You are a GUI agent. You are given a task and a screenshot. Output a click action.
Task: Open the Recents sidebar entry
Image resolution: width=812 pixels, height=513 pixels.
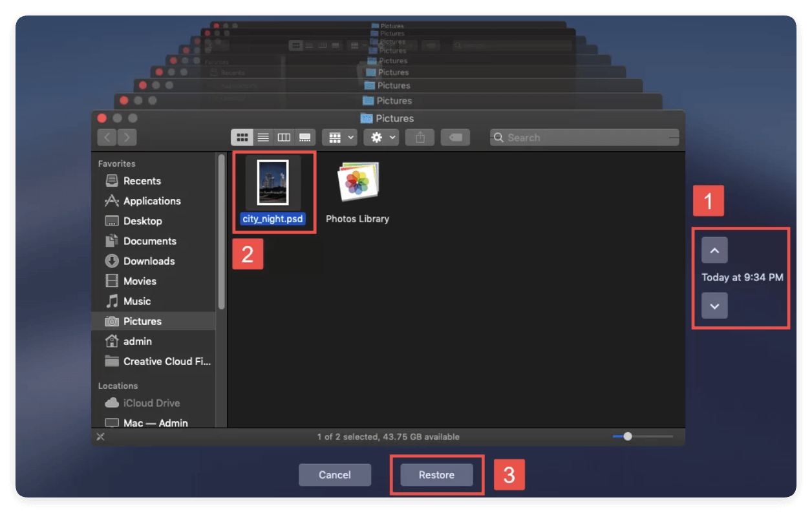[x=142, y=181]
